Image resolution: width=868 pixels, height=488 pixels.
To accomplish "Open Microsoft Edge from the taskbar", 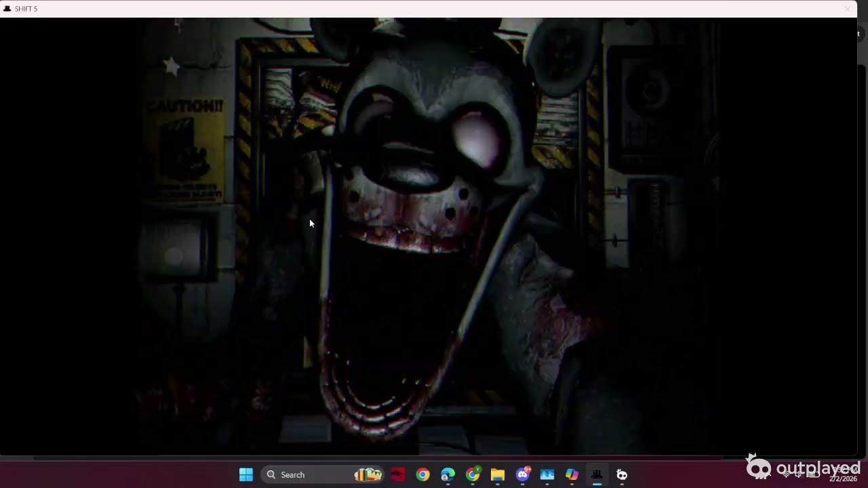I will tap(448, 474).
